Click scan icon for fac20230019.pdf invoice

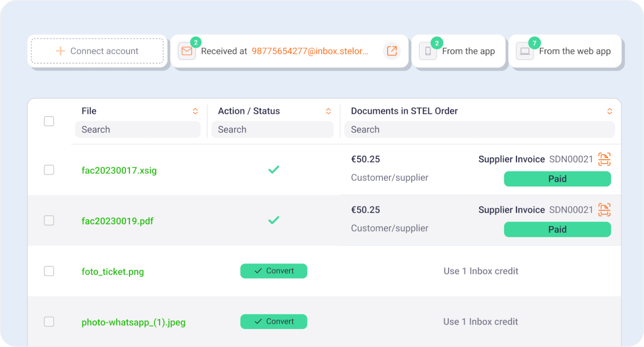(604, 210)
